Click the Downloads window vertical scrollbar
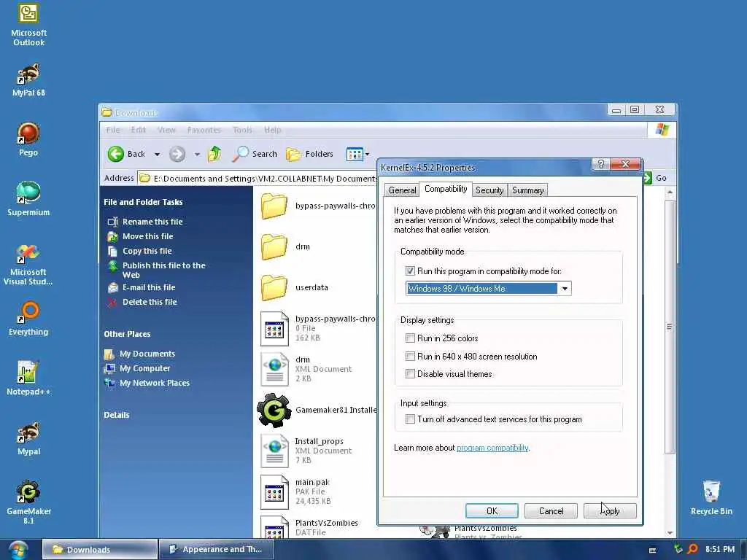The image size is (747, 560). click(670, 327)
